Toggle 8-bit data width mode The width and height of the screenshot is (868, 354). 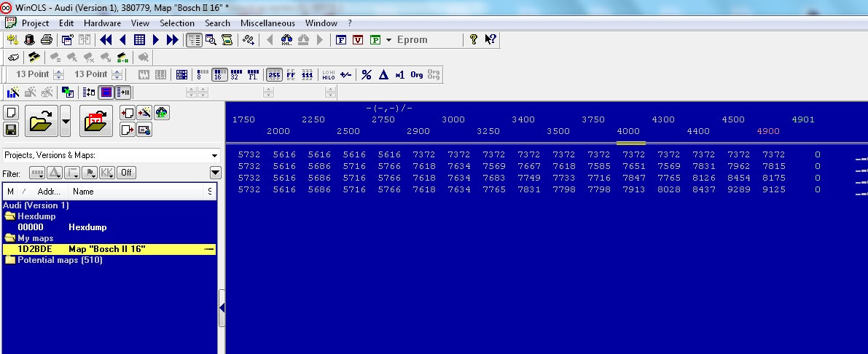pyautogui.click(x=200, y=74)
